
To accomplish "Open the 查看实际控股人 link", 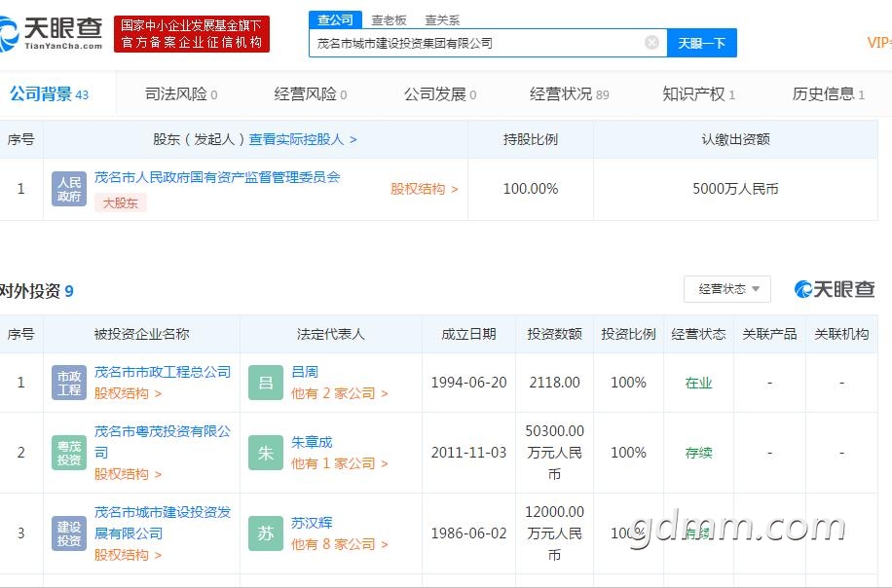I will tap(303, 139).
